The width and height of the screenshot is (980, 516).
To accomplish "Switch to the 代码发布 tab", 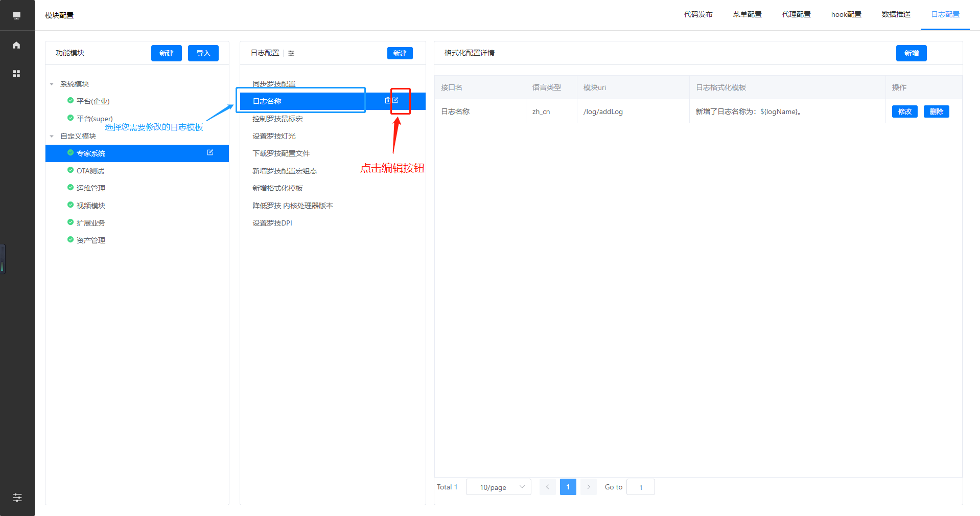I will 698,14.
